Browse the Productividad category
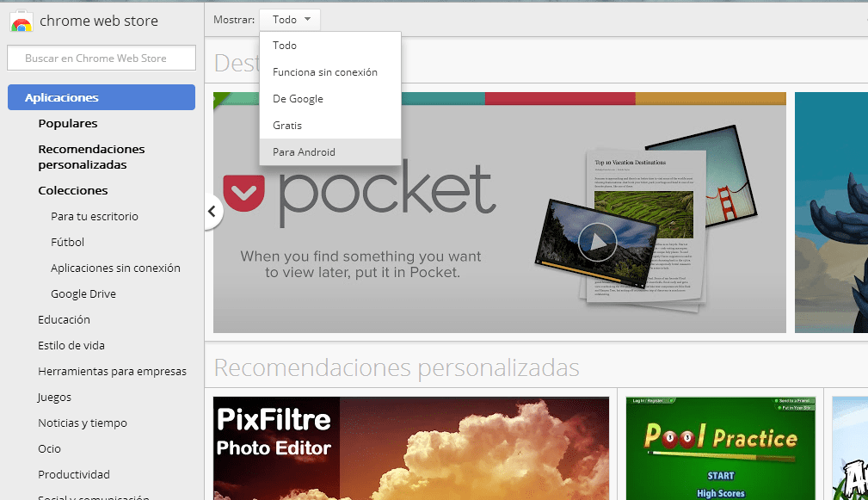The height and width of the screenshot is (500, 868). tap(74, 474)
